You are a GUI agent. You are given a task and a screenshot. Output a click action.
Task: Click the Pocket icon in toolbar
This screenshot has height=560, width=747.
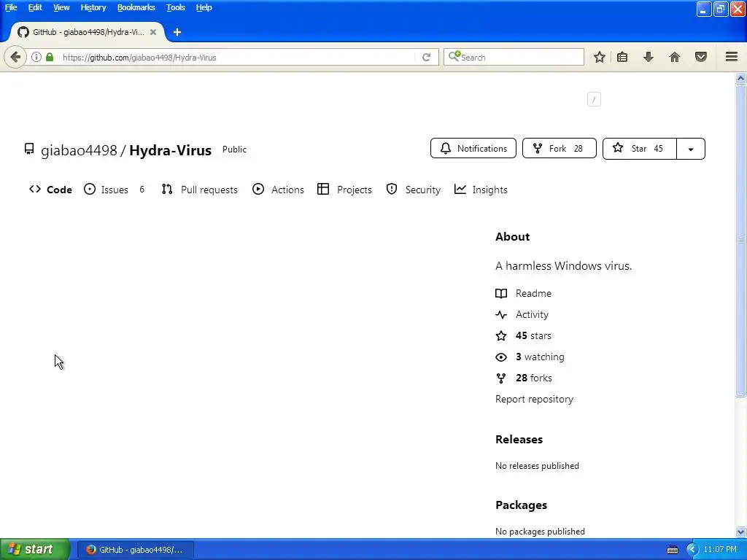(701, 57)
